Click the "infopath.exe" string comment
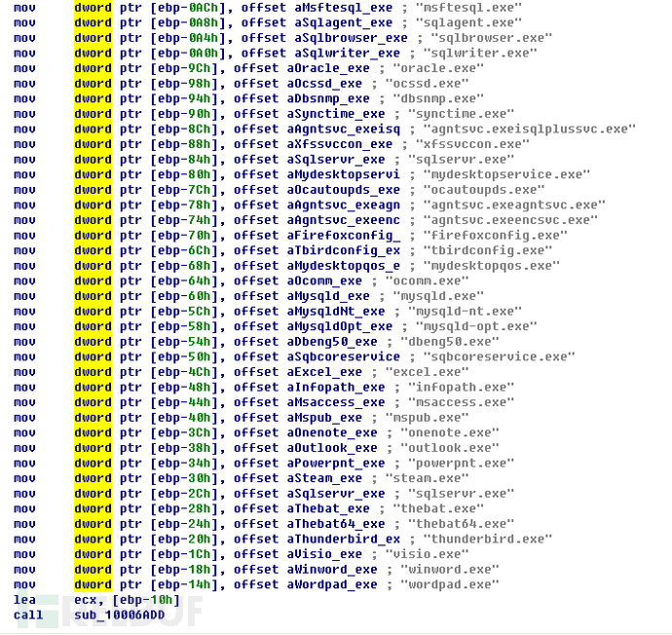This screenshot has height=635, width=672. (461, 388)
